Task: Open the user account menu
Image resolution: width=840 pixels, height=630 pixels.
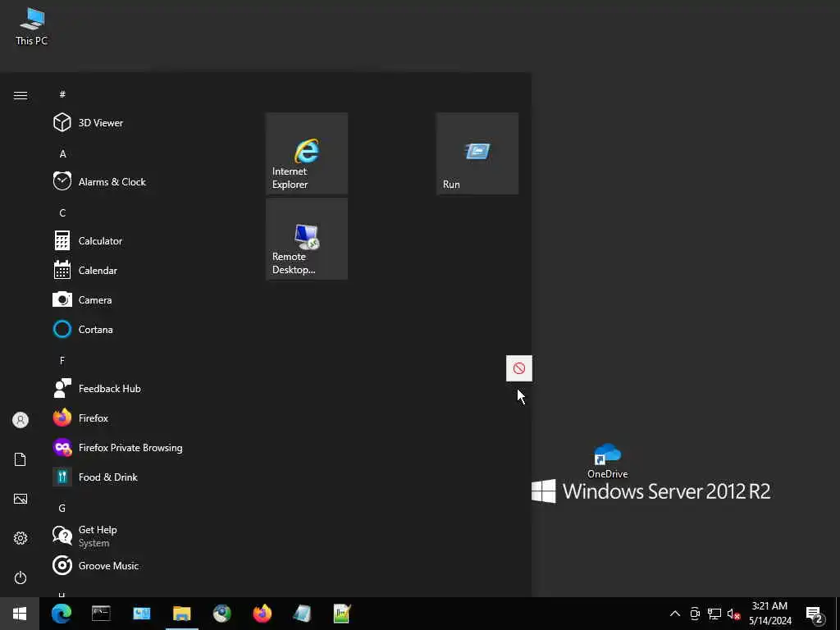Action: [21, 420]
